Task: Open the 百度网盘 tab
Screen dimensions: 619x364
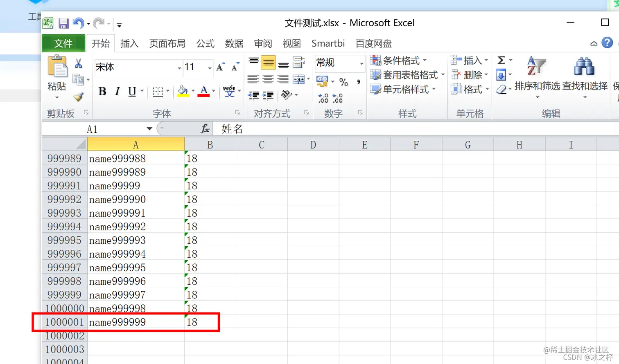Action: tap(374, 43)
